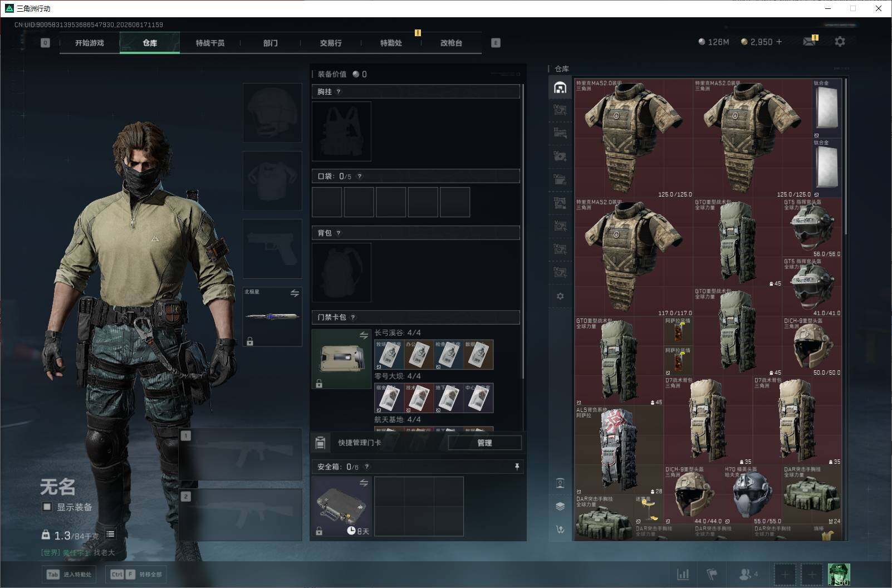The width and height of the screenshot is (892, 588).
Task: Click the swap arrows on the key card holder
Action: (364, 335)
